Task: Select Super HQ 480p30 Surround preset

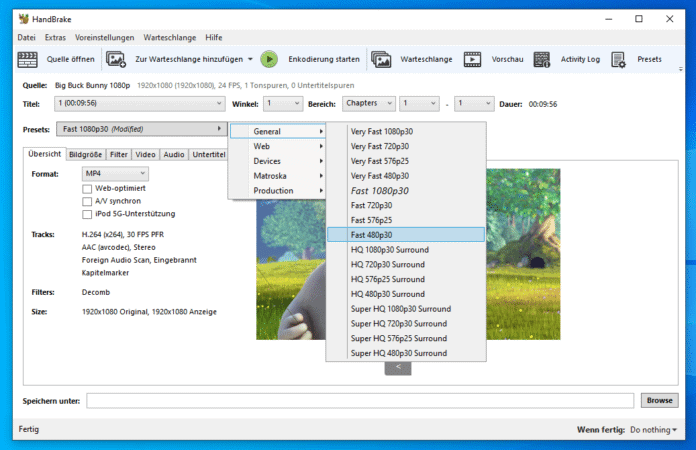Action: click(x=406, y=353)
